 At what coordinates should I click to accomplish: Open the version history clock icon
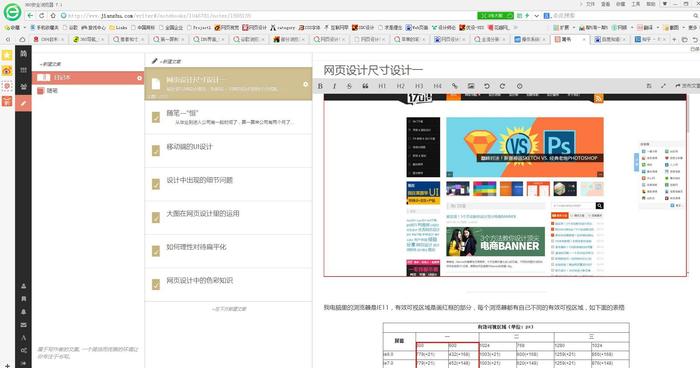tap(519, 86)
